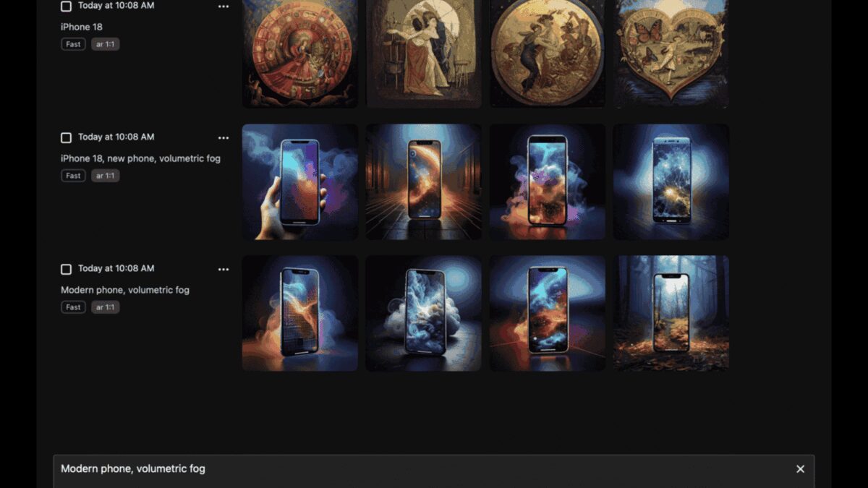
Task: Open the three-dot menu for the 'iPhone 18, new phone, volumetric fog' prompt
Action: pyautogui.click(x=224, y=138)
